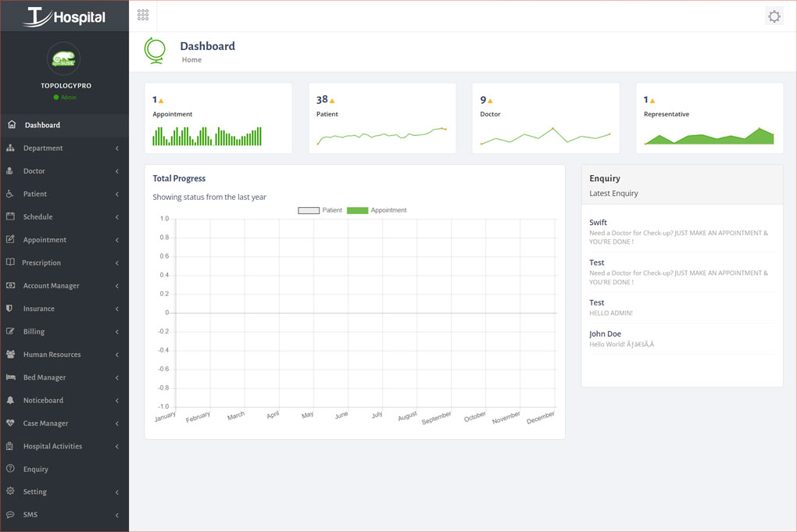Click the Enquiry question-mark icon in sidebar

click(10, 469)
